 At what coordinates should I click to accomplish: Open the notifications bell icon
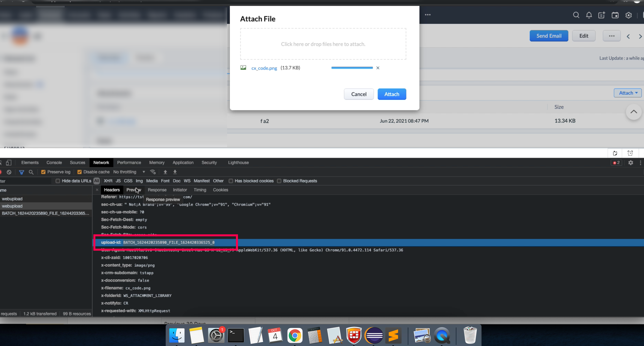point(589,15)
